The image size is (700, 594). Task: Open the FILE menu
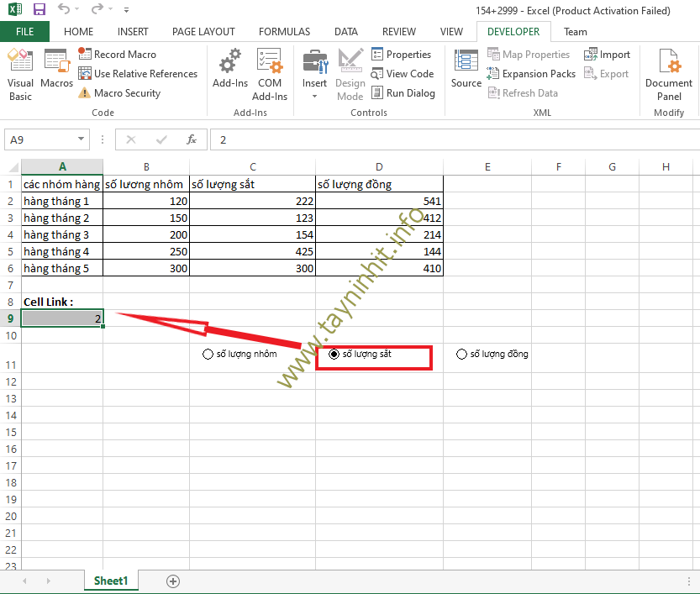click(x=24, y=32)
